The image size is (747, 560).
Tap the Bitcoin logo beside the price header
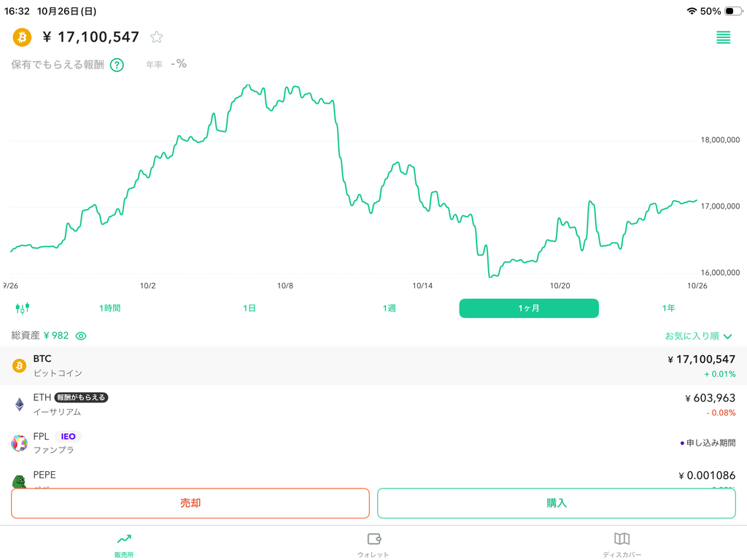tap(22, 37)
